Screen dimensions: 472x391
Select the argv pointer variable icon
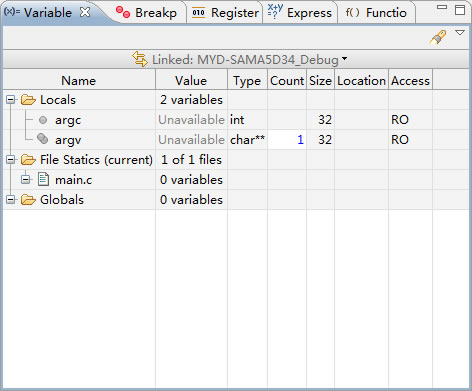(x=43, y=138)
